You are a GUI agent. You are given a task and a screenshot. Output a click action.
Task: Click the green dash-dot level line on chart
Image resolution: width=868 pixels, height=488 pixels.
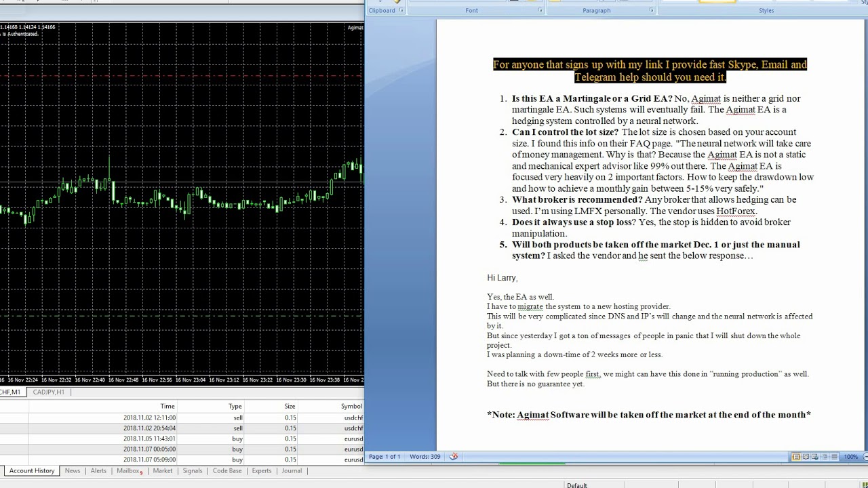click(182, 316)
